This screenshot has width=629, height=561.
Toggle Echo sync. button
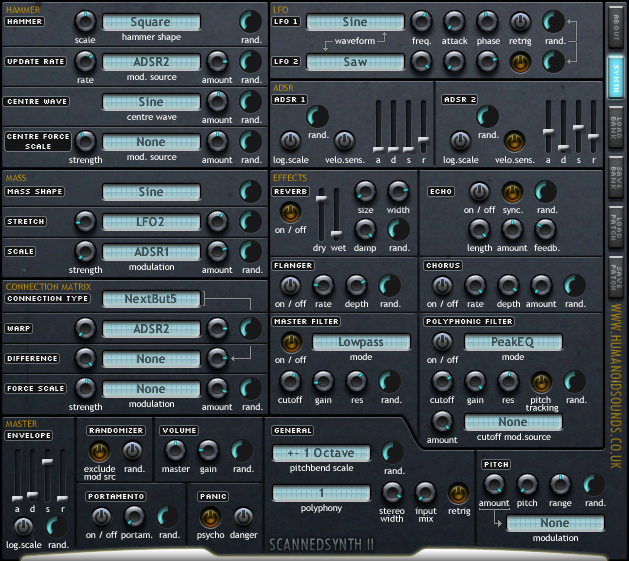[x=512, y=191]
